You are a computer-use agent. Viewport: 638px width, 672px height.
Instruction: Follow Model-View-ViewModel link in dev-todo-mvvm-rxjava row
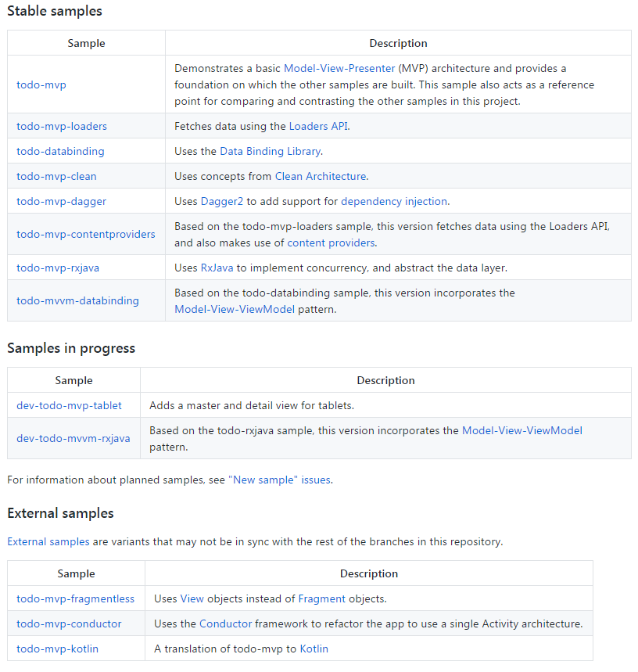(522, 431)
